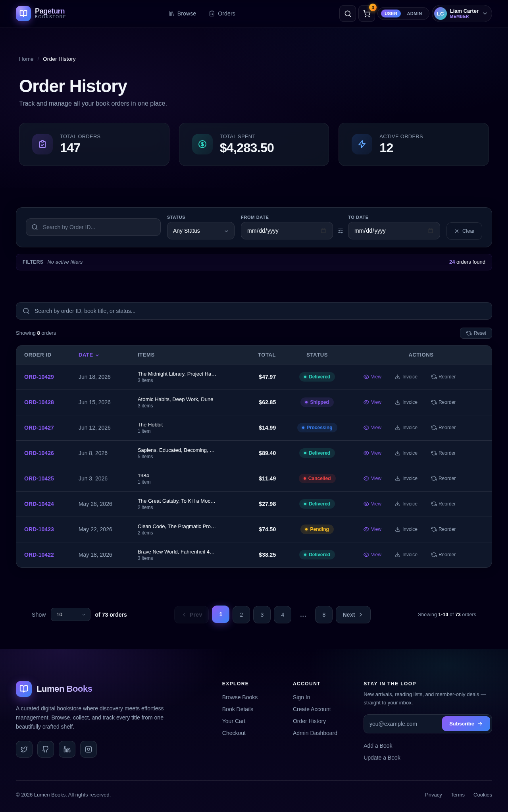The height and width of the screenshot is (812, 508).
Task: Click the Total Spent dollar icon
Action: pos(202,144)
